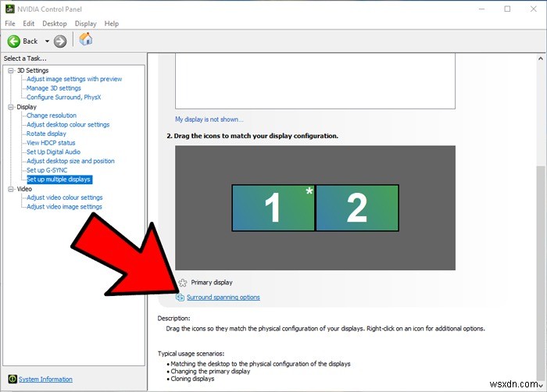Open Adjust desktop colour settings
This screenshot has height=392, width=547.
[68, 124]
